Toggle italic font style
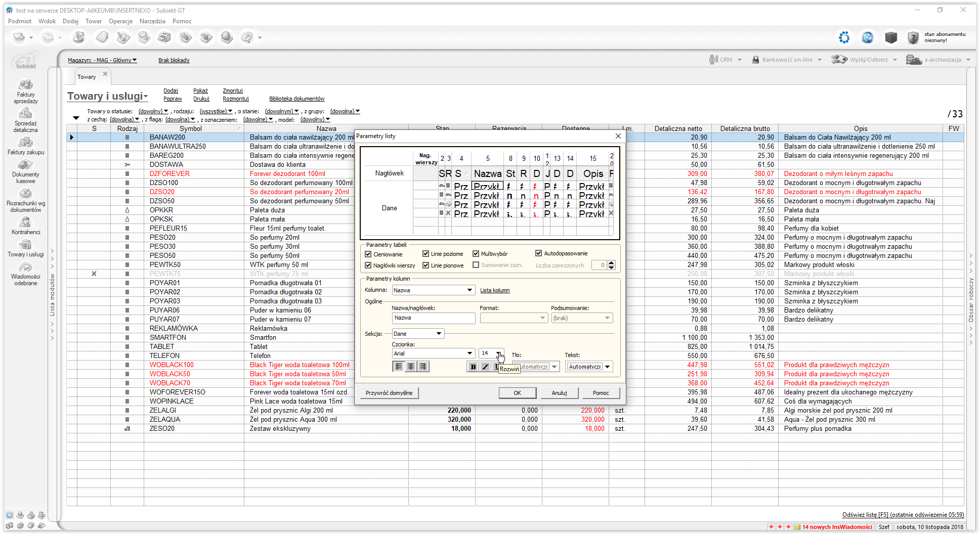This screenshot has width=980, height=534. coord(485,367)
